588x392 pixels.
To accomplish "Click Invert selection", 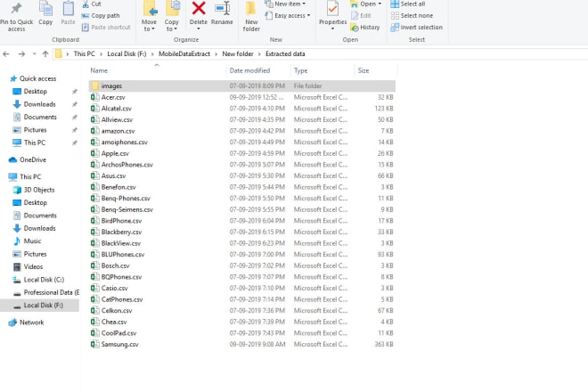I will point(417,28).
